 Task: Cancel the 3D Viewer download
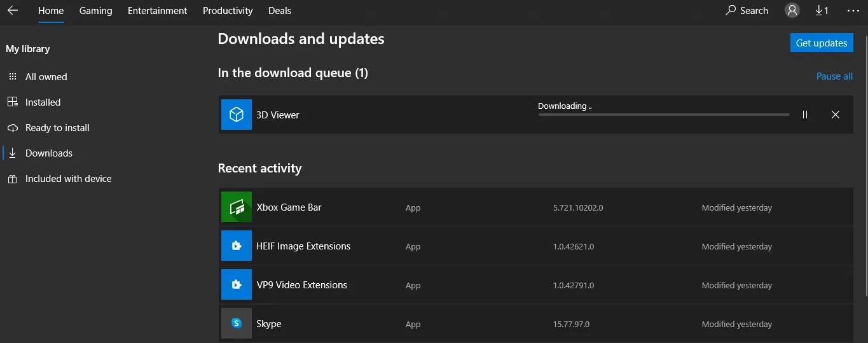coord(836,115)
